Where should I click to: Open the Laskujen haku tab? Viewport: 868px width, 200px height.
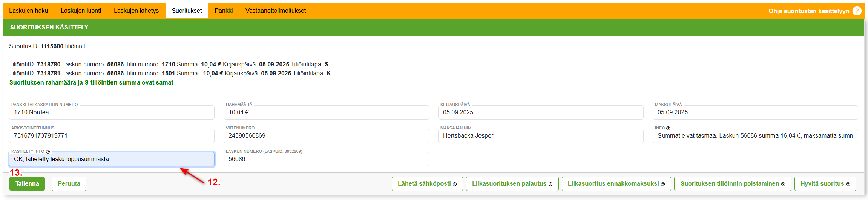tap(29, 11)
